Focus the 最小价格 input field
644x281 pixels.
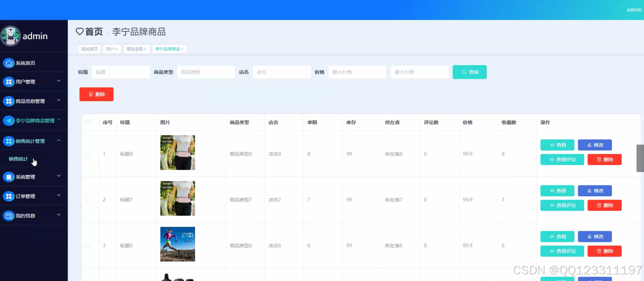tap(357, 72)
